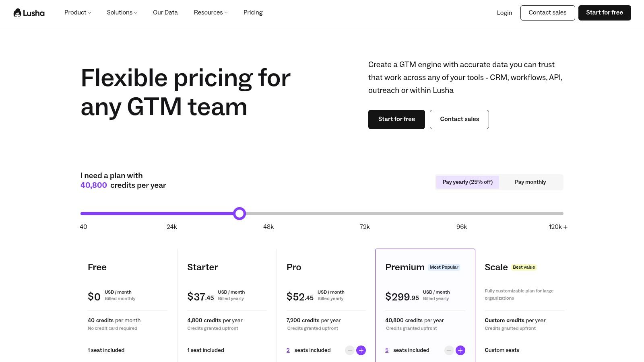The width and height of the screenshot is (644, 362).
Task: Expand the Solutions menu
Action: (122, 12)
